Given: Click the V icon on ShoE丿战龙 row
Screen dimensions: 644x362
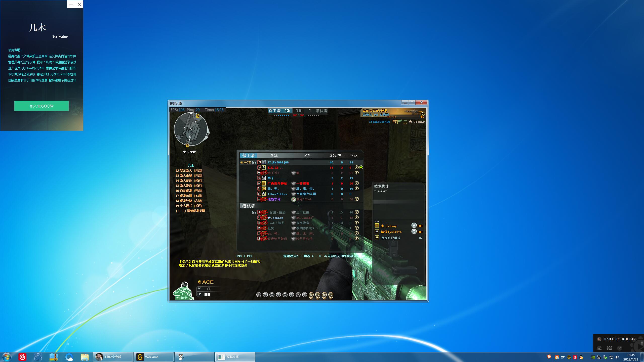Looking at the screenshot, I should pyautogui.click(x=356, y=223).
